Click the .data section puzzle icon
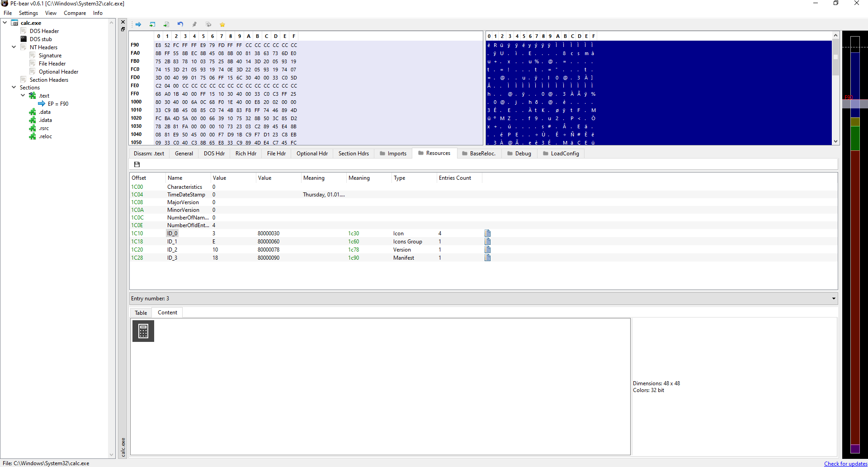868x467 pixels. [x=33, y=112]
